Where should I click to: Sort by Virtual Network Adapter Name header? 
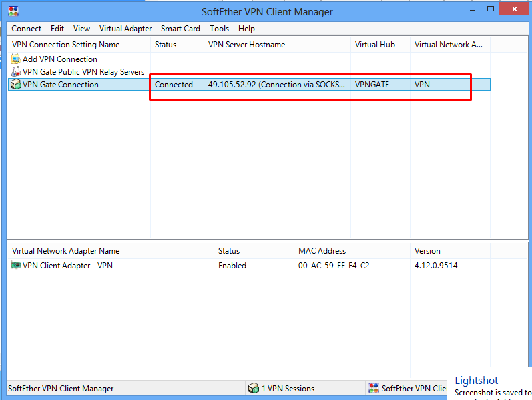[111, 251]
